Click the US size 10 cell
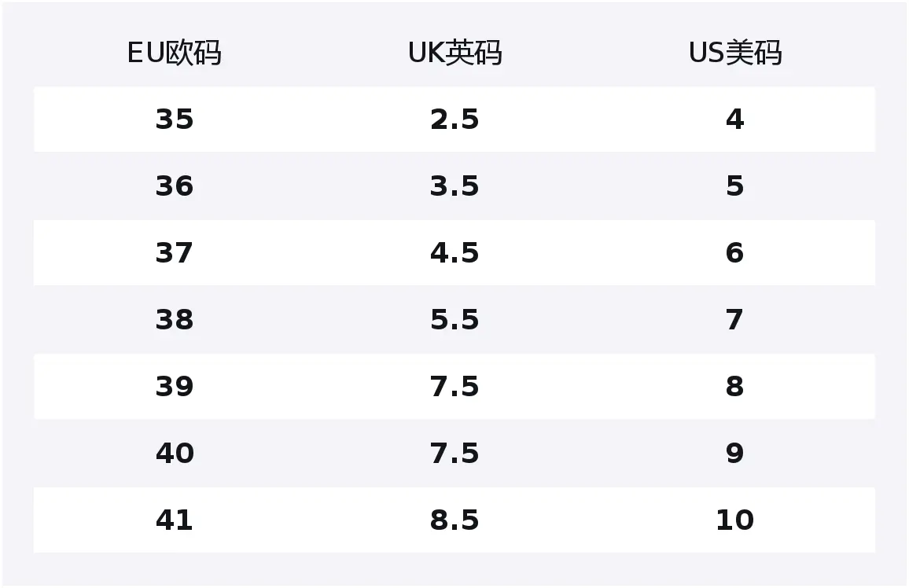This screenshot has width=909, height=588. pyautogui.click(x=734, y=520)
